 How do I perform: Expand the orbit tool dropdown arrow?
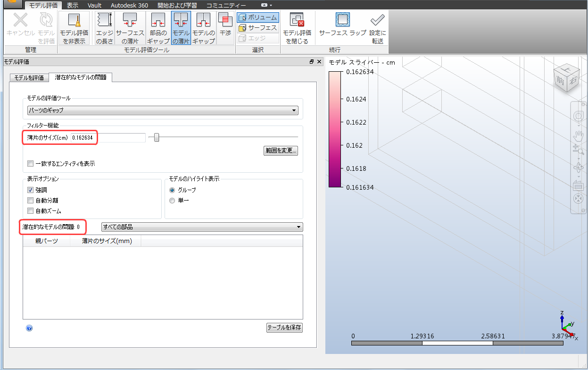[578, 176]
